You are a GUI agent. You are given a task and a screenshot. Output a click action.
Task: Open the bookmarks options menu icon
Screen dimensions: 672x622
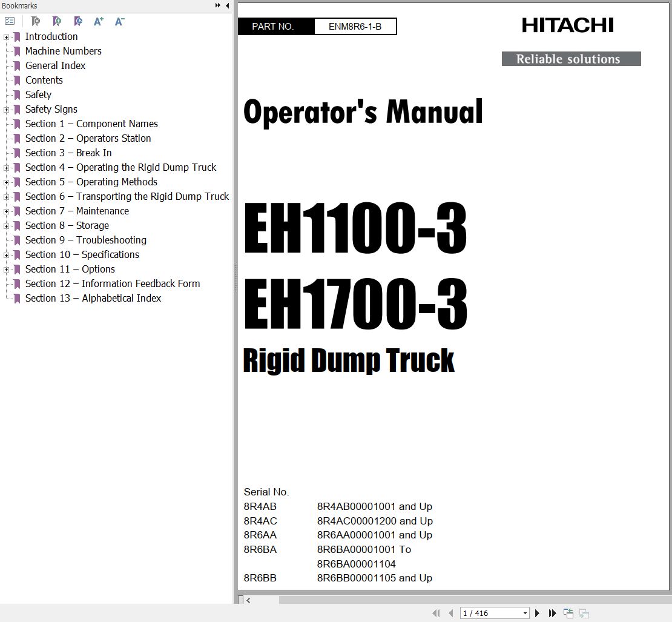pyautogui.click(x=10, y=21)
